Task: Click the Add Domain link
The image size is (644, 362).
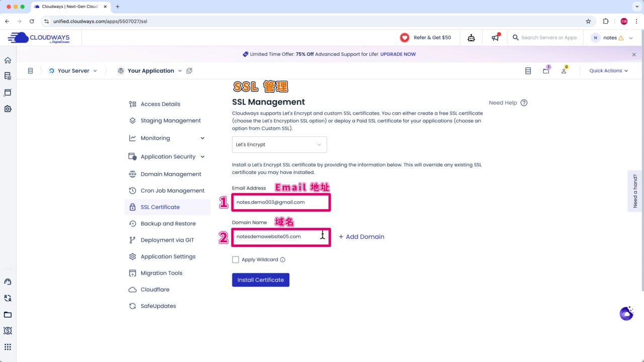Action: click(x=361, y=237)
